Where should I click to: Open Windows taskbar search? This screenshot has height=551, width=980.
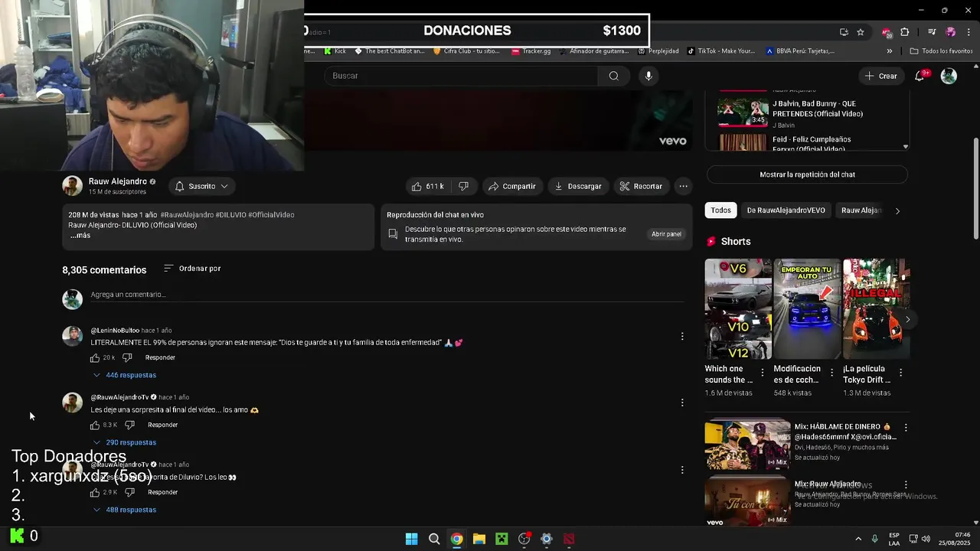click(x=434, y=539)
